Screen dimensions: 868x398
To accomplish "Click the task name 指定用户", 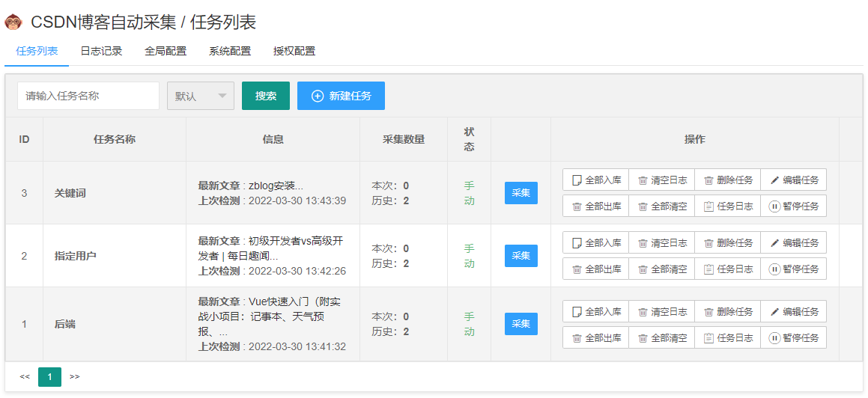I will click(x=76, y=256).
